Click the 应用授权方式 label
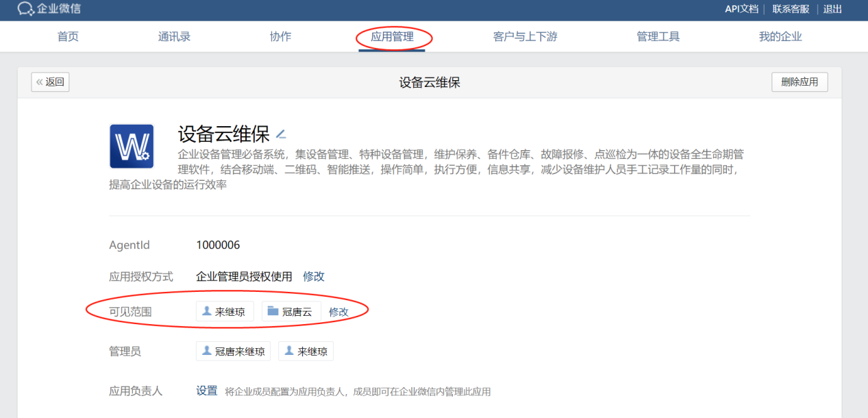 click(141, 277)
